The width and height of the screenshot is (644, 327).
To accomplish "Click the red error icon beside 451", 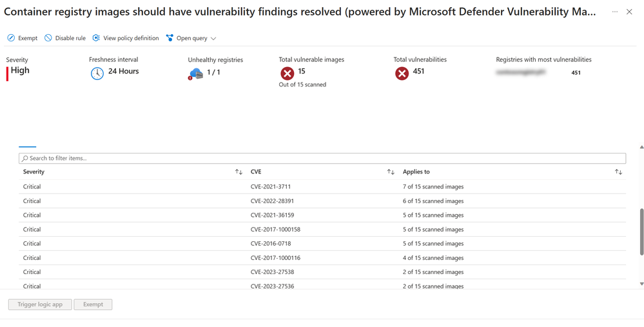I will (402, 74).
